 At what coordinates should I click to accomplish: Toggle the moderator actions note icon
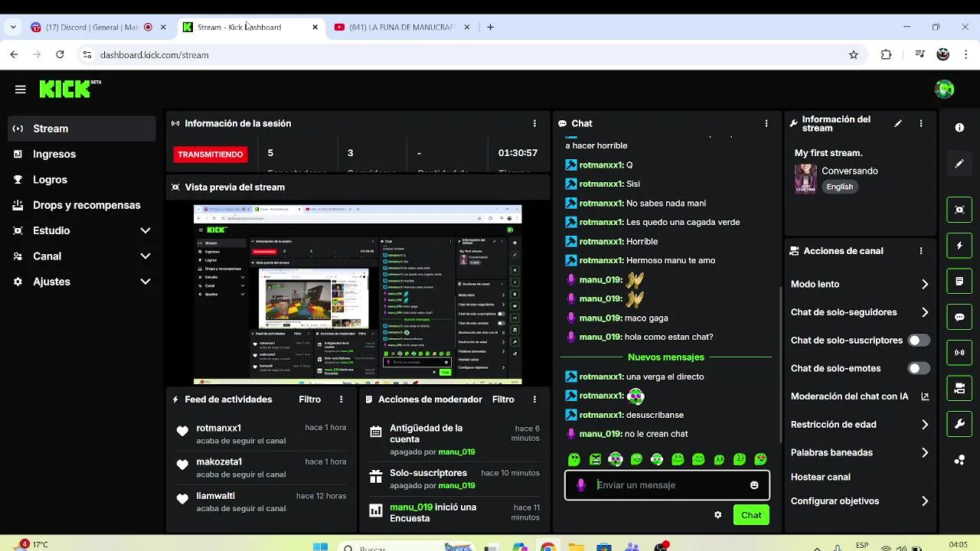(x=959, y=282)
